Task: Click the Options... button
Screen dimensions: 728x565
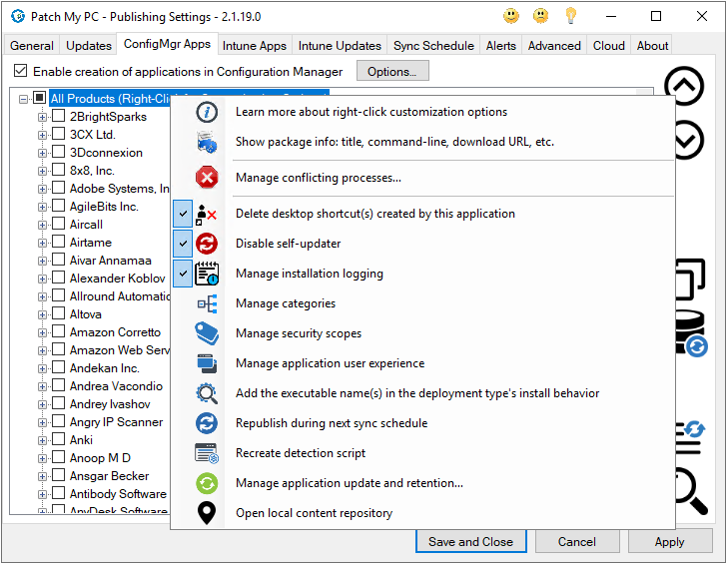Action: point(392,71)
